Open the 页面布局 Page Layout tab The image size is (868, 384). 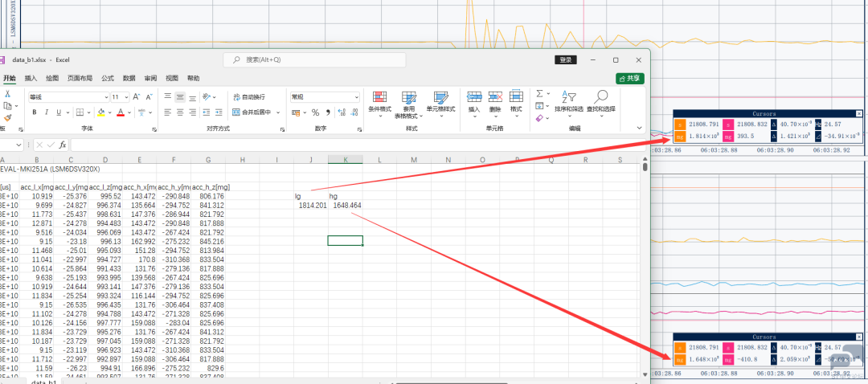pyautogui.click(x=80, y=78)
